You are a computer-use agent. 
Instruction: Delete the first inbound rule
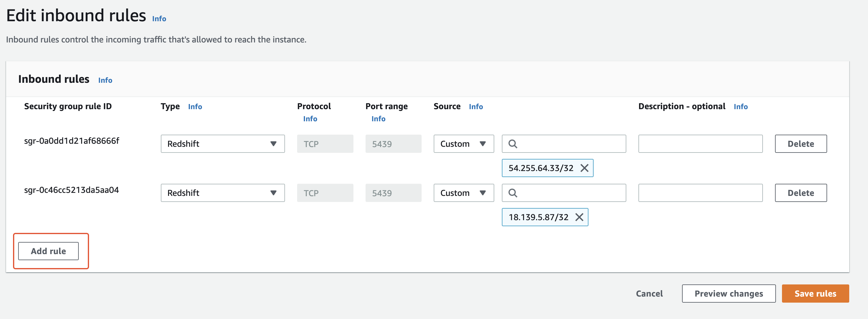pos(800,144)
